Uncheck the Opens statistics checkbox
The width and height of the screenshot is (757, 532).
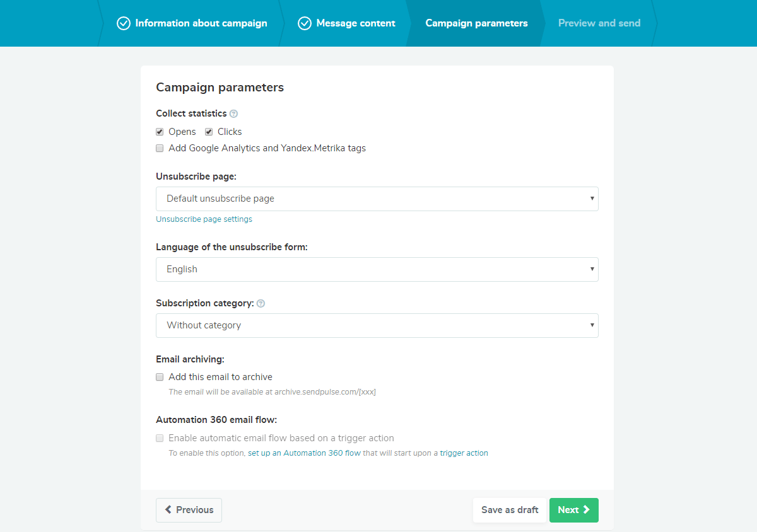pyautogui.click(x=160, y=132)
